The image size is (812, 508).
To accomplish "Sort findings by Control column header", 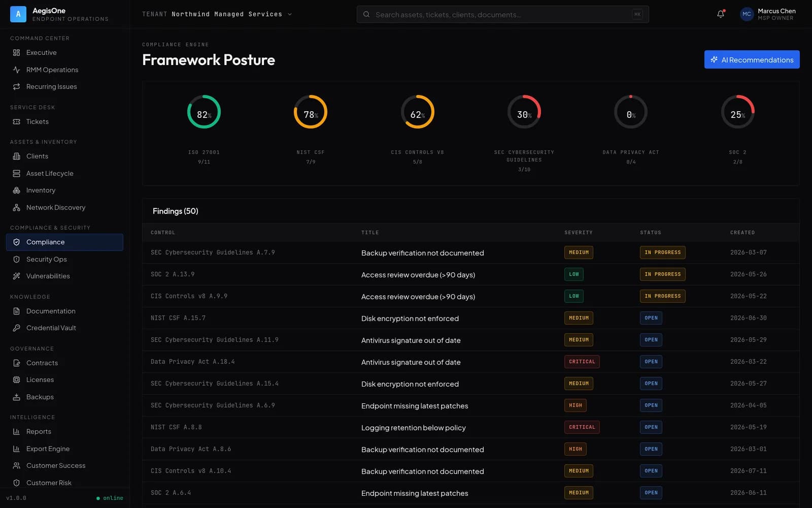I will tap(163, 233).
